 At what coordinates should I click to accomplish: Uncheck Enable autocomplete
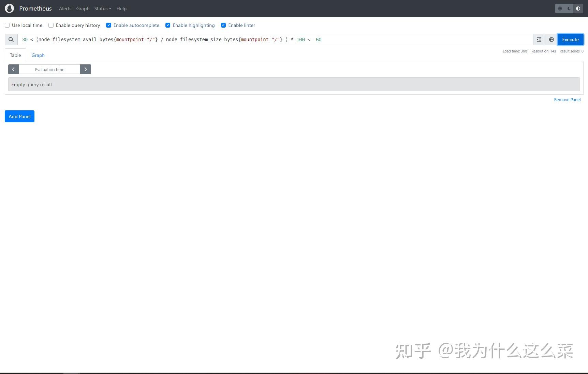coord(108,25)
